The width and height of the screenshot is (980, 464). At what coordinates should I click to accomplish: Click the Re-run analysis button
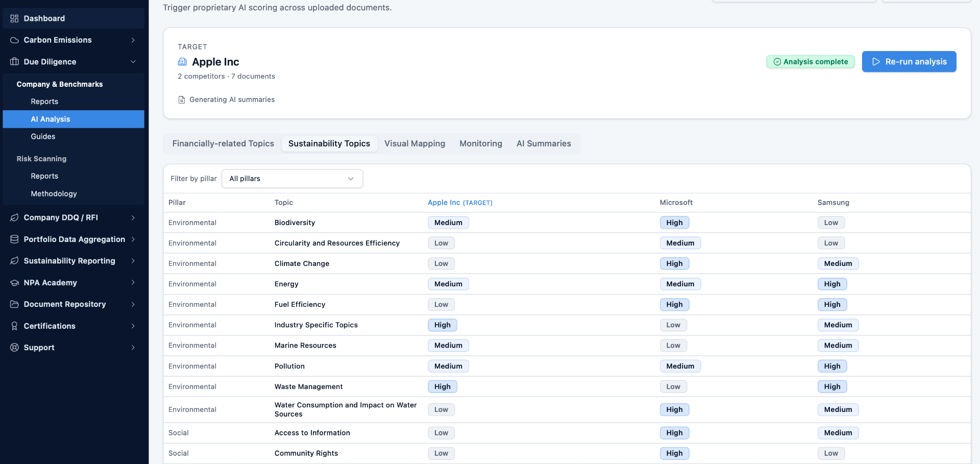tap(909, 62)
